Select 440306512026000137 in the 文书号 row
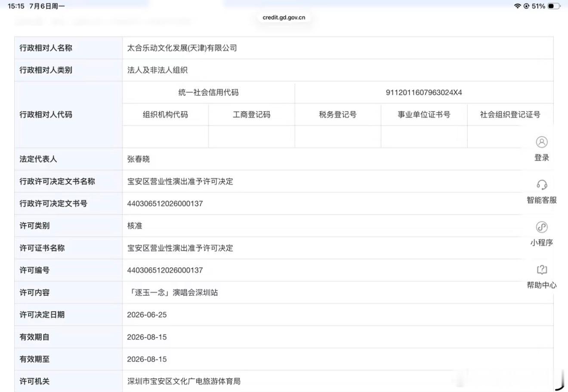Screen dimensions: 568x392 (165, 204)
